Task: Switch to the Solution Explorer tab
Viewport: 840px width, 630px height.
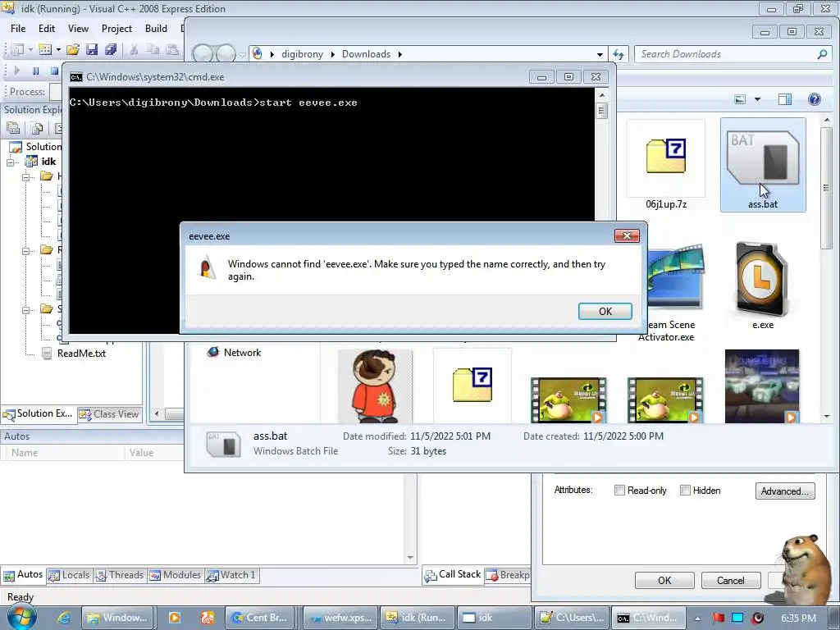Action: [38, 413]
